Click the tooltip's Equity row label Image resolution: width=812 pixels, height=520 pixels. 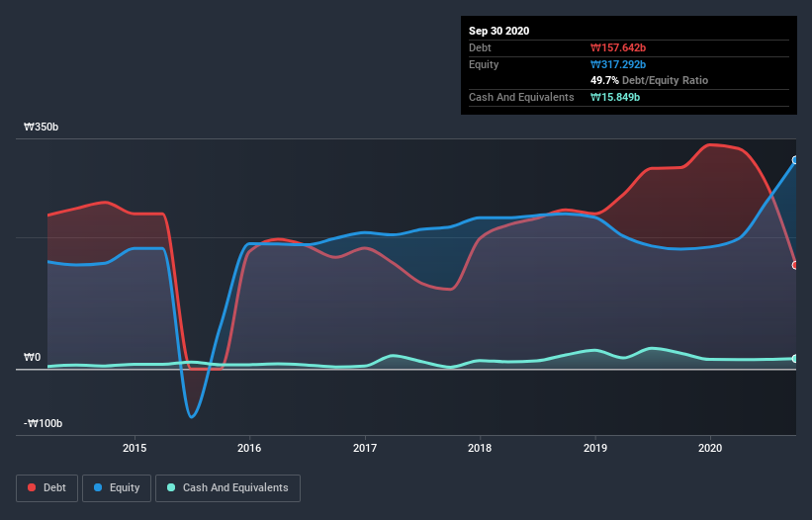click(x=484, y=64)
